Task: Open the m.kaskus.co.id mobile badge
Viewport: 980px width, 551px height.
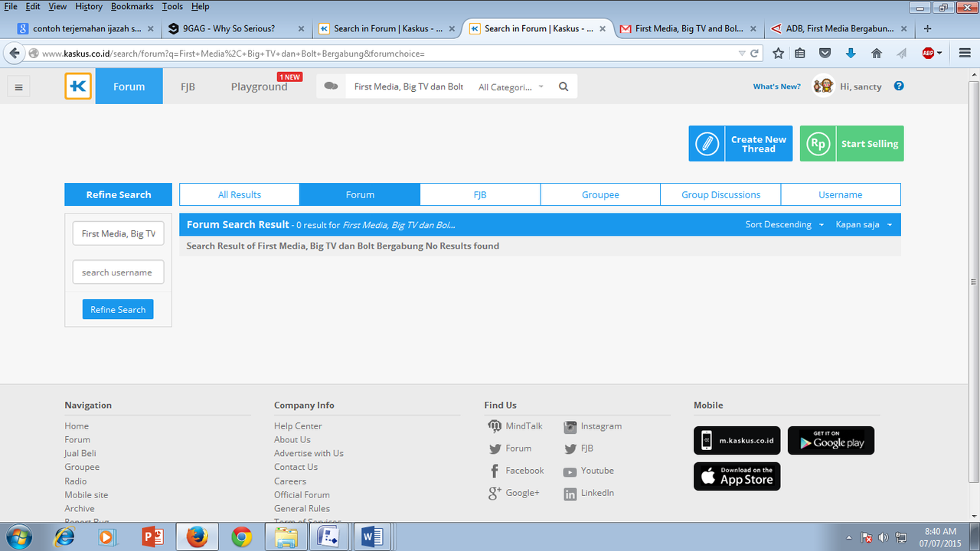Action: [737, 441]
